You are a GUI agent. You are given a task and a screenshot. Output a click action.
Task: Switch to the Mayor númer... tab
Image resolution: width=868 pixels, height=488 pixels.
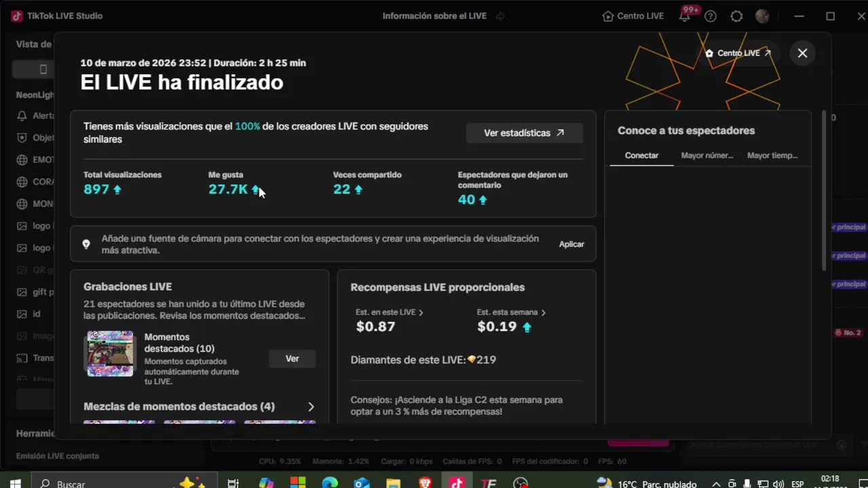(707, 155)
